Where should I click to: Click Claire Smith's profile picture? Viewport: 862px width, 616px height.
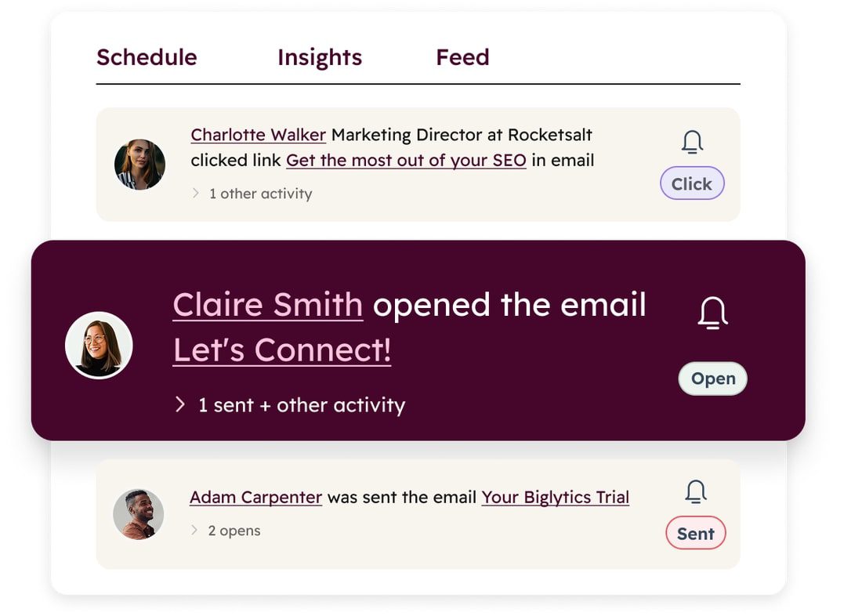(100, 345)
